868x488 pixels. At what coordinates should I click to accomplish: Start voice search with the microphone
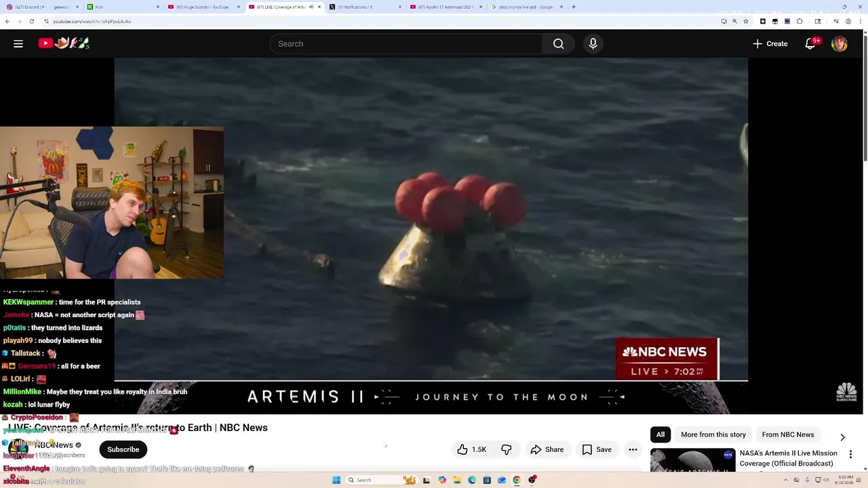coord(593,43)
